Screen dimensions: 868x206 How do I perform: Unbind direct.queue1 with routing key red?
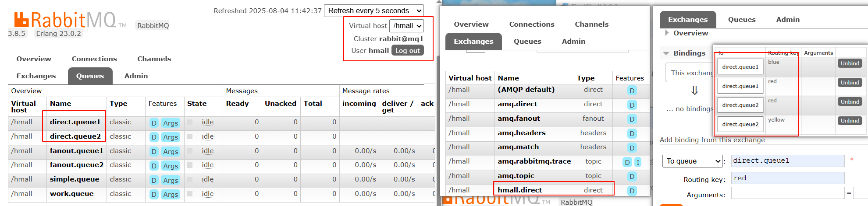[x=850, y=83]
